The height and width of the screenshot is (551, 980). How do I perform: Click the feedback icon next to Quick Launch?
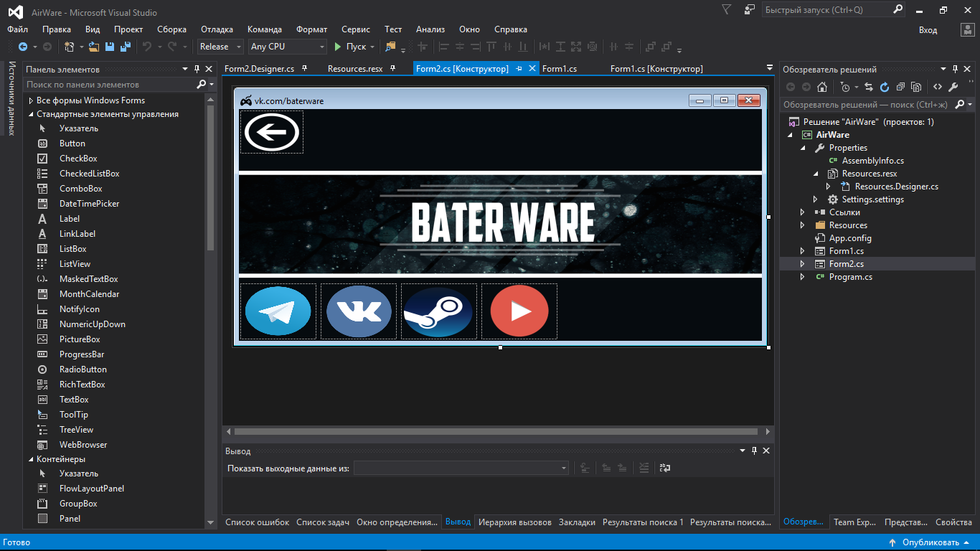click(x=750, y=10)
